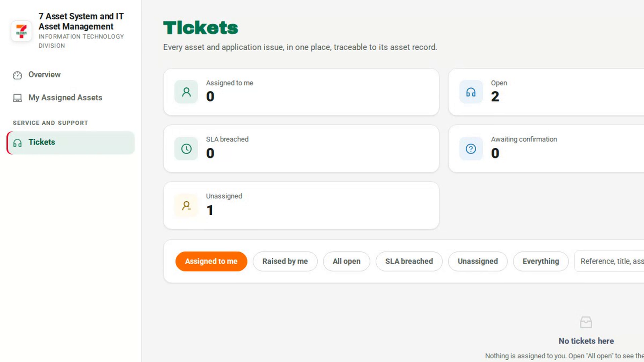
Task: Click the Overview gauge icon
Action: tap(17, 75)
